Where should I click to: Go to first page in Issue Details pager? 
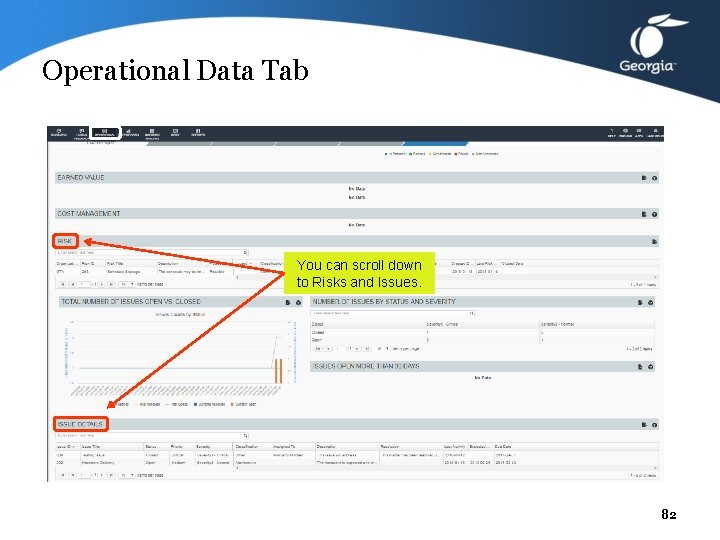click(63, 475)
